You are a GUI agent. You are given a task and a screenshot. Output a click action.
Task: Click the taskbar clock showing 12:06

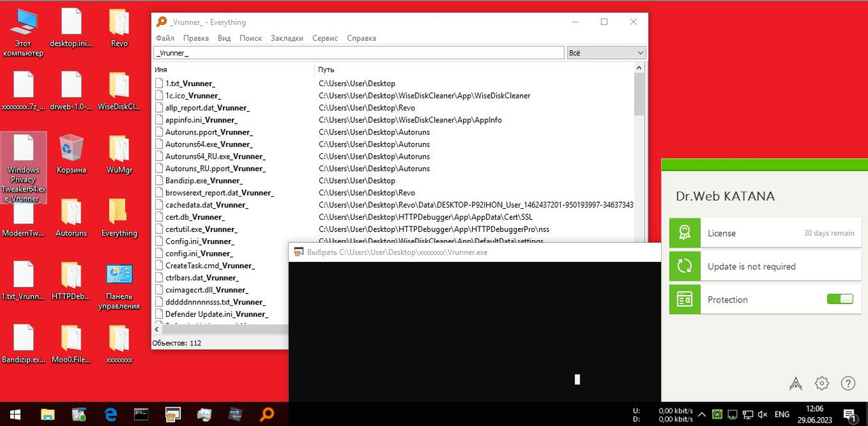tap(814, 414)
